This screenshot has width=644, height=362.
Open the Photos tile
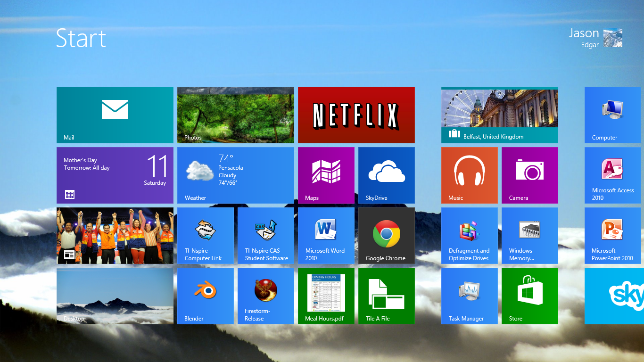(236, 115)
